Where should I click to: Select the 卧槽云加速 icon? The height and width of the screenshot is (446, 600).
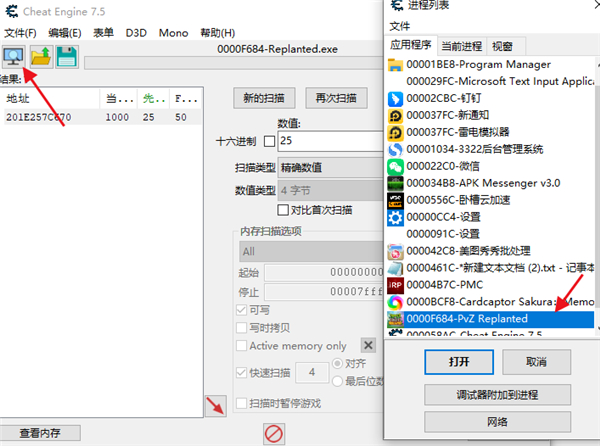(395, 200)
